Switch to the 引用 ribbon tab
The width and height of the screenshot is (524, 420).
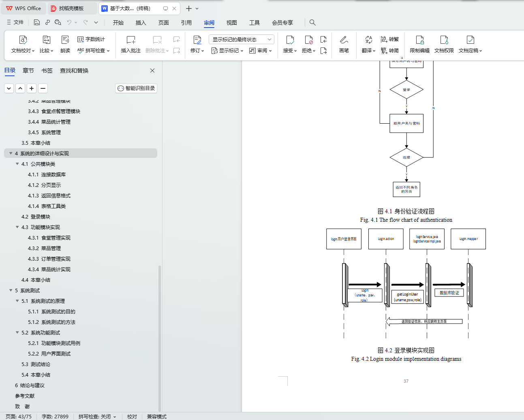(186, 23)
